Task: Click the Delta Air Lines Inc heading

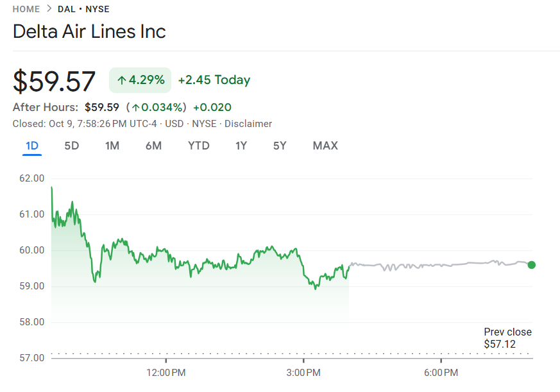Action: click(x=89, y=31)
